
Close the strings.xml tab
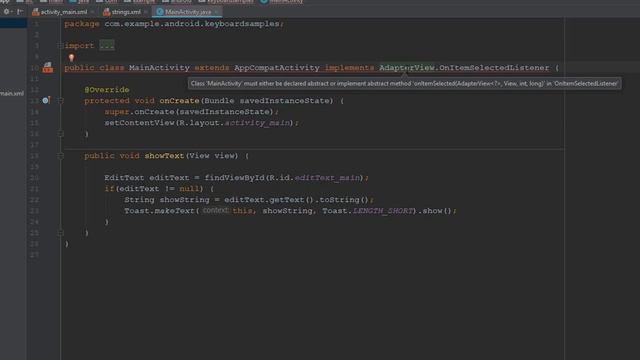[x=145, y=12]
